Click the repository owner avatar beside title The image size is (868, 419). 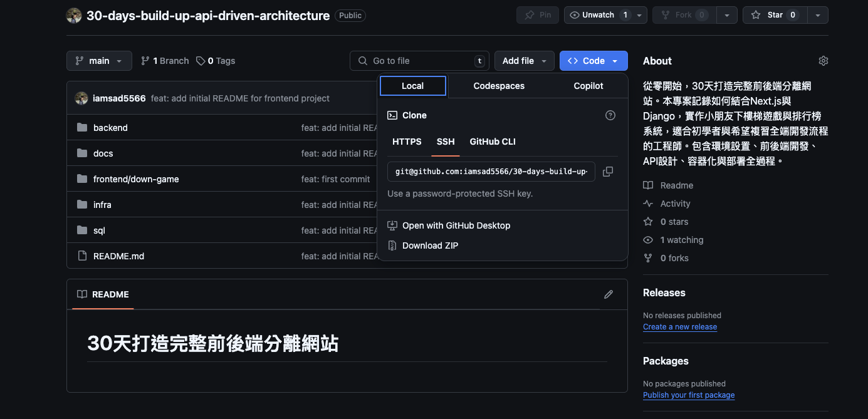pos(74,16)
